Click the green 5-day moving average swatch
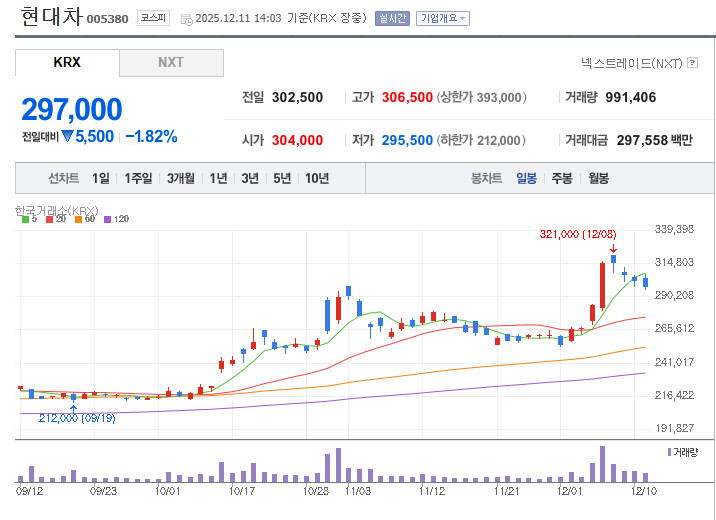Viewport: 716px width, 520px height. tap(24, 219)
